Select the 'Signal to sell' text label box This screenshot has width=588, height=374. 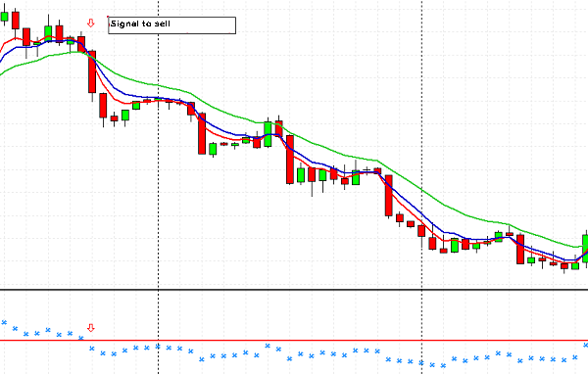172,25
